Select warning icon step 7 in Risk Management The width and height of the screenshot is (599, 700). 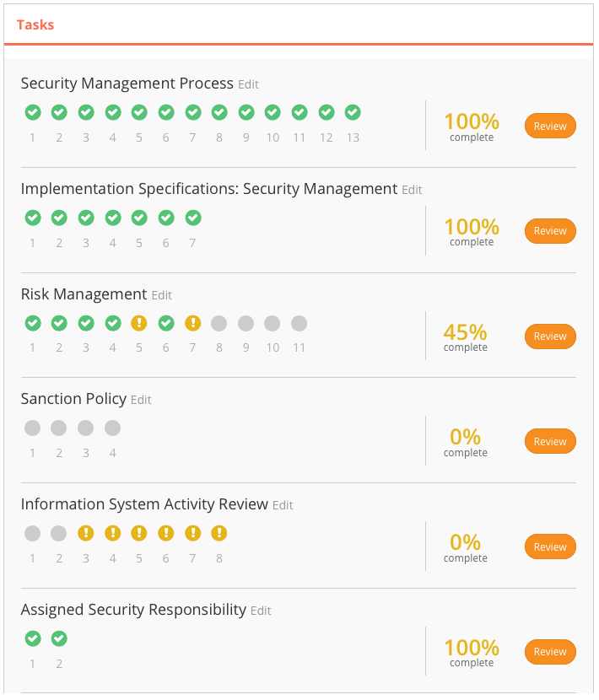coord(192,323)
